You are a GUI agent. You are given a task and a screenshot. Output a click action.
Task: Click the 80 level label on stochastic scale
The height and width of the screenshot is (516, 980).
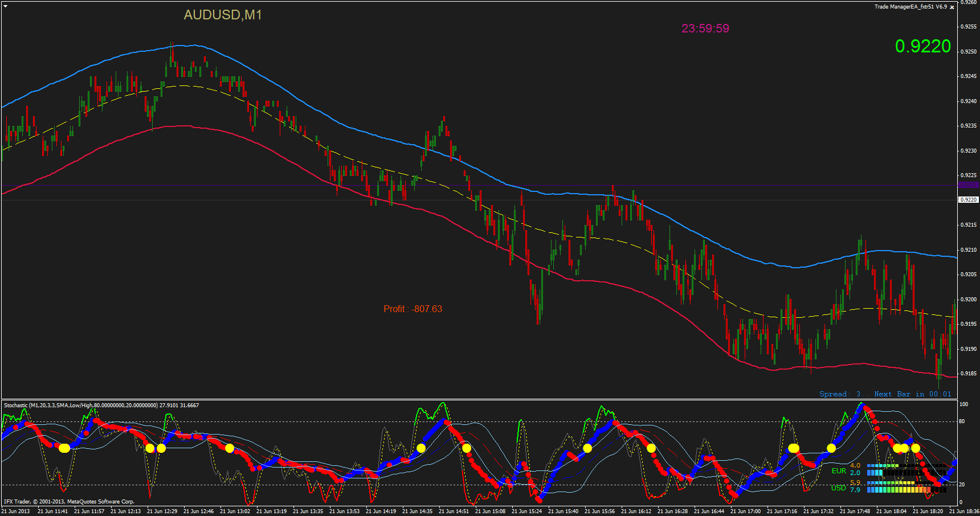coord(962,421)
